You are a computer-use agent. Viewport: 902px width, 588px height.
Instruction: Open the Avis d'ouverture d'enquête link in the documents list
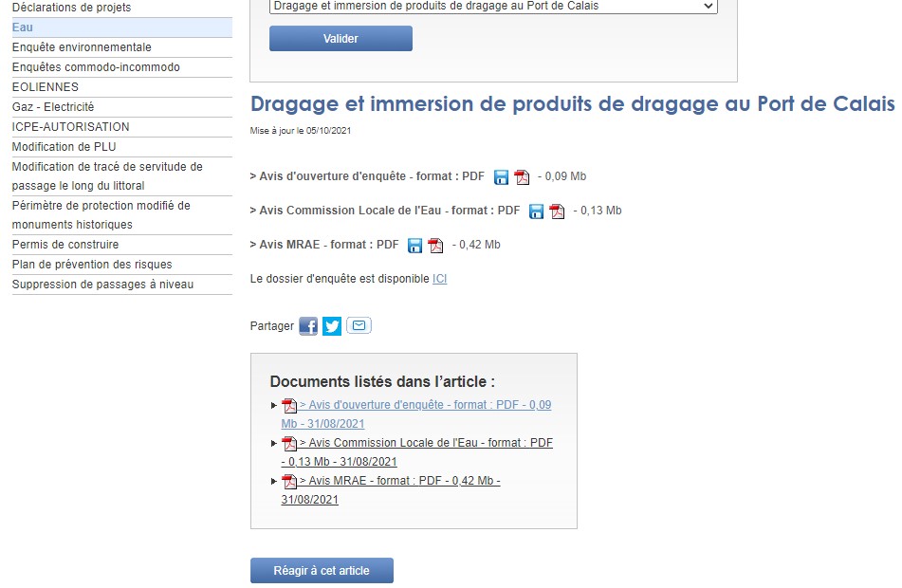(416, 414)
